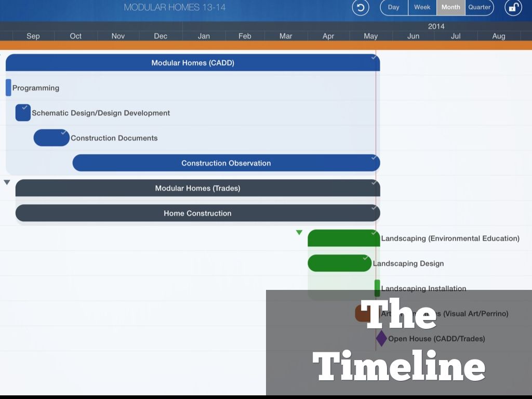Screen dimensions: 532x399
Task: Tap the unlock padlock icon
Action: 513,8
